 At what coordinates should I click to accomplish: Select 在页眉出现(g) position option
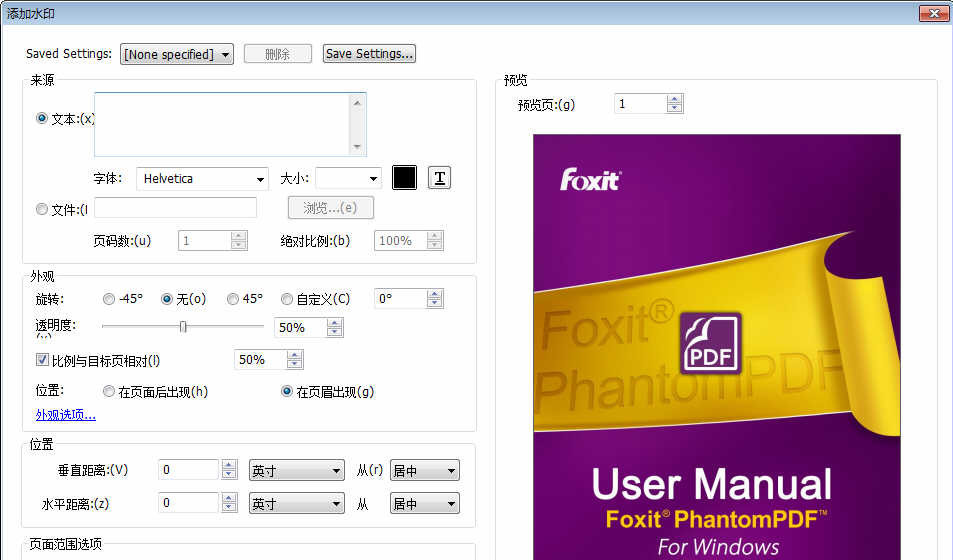coord(287,392)
